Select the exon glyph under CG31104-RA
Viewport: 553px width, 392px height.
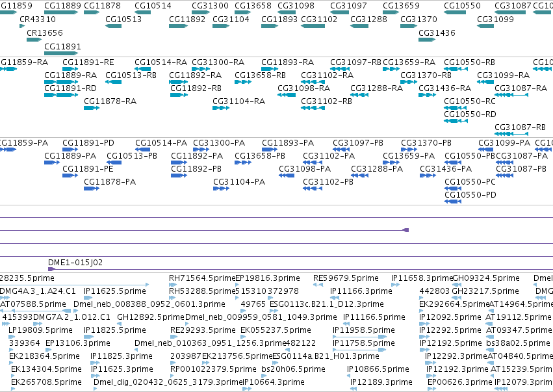[221, 108]
